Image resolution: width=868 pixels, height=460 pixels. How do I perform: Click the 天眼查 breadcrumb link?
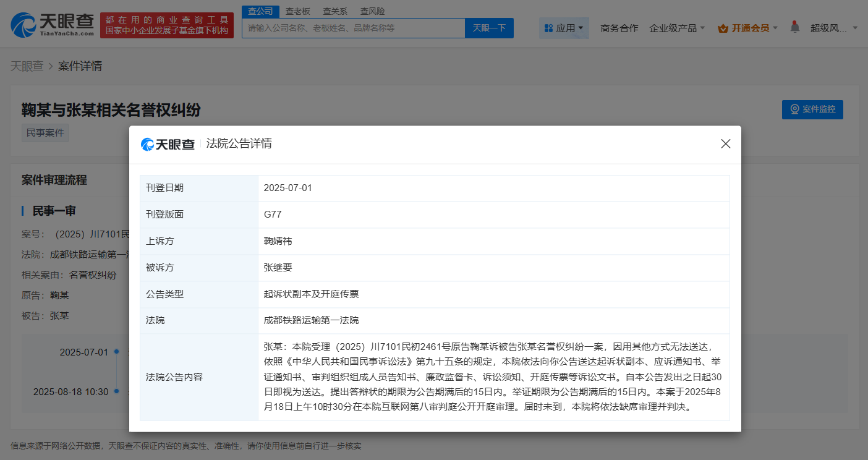coord(27,66)
